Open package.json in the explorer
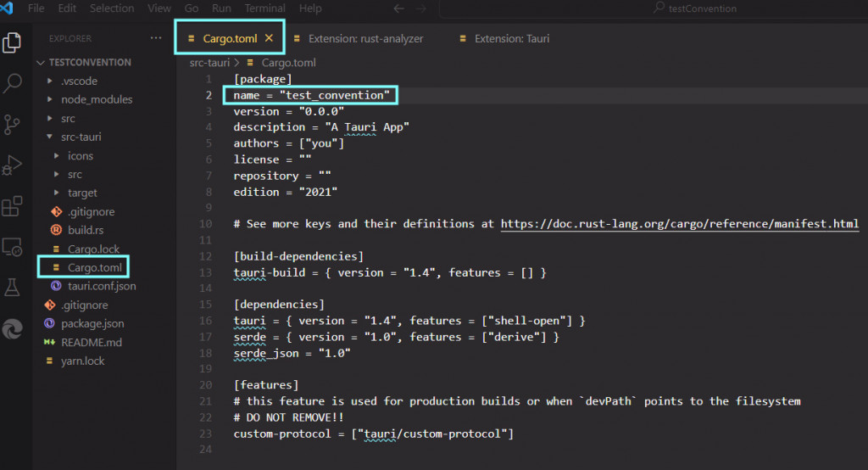 [x=92, y=323]
